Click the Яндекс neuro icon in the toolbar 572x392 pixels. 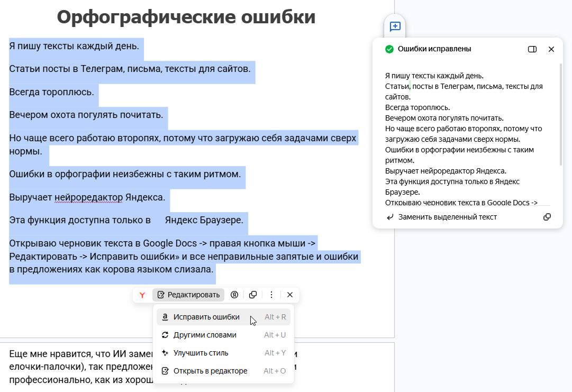click(234, 295)
